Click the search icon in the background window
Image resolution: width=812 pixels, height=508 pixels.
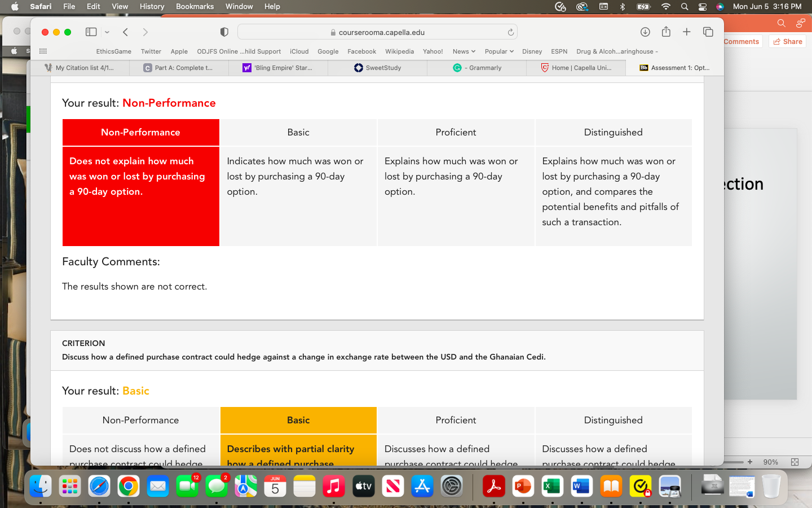click(x=781, y=23)
